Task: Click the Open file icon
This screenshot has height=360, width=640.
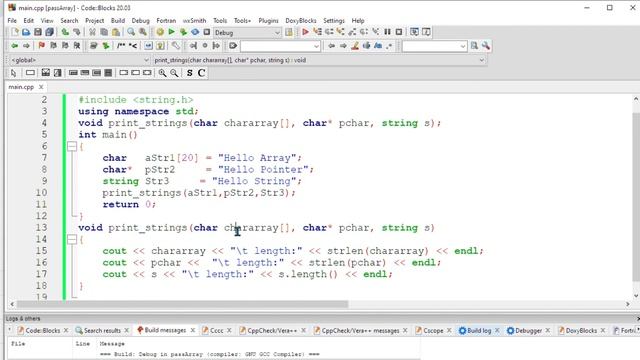Action: pyautogui.click(x=26, y=32)
